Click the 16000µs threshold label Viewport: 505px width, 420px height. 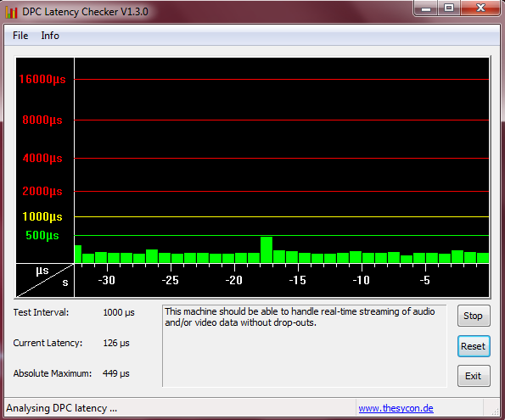click(42, 79)
